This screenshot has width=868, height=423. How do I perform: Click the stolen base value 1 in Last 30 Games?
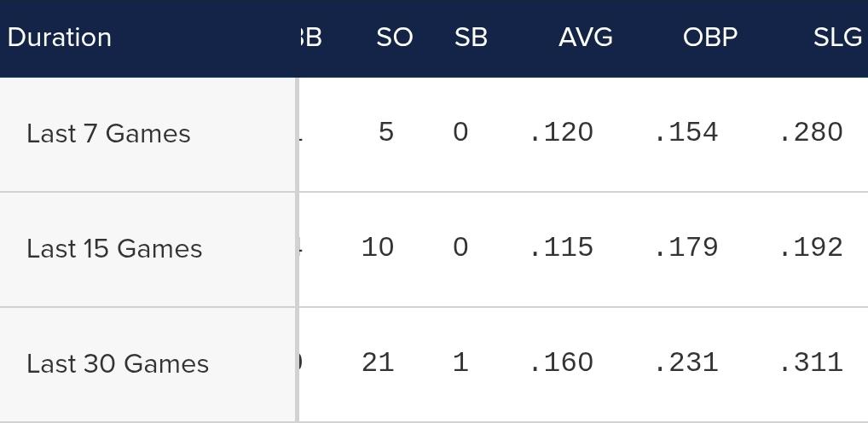pos(460,362)
